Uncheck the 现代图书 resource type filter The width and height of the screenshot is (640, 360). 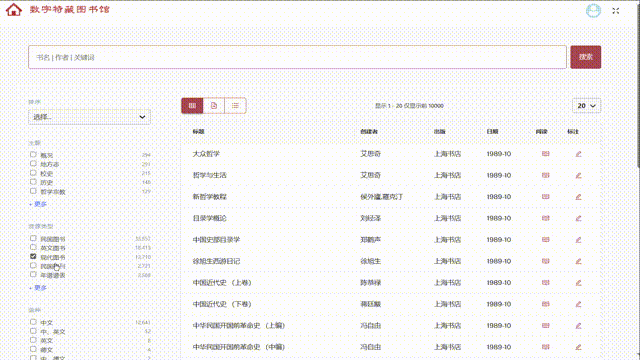click(33, 256)
